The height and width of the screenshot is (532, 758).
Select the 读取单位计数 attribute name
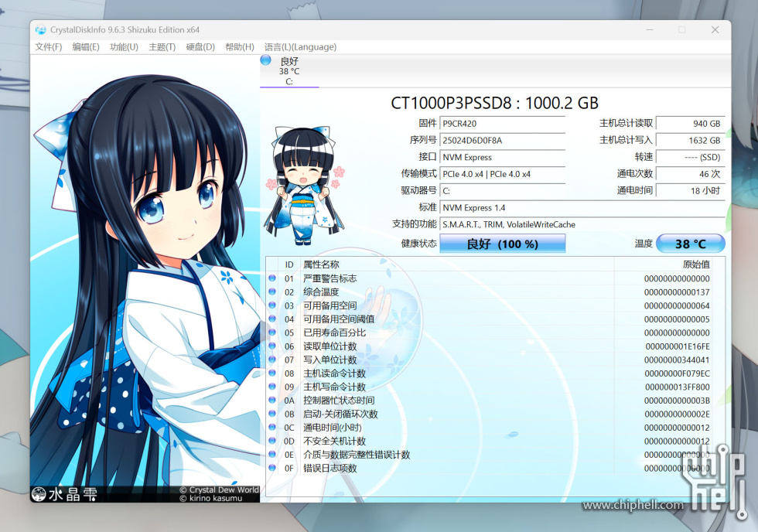click(x=329, y=346)
